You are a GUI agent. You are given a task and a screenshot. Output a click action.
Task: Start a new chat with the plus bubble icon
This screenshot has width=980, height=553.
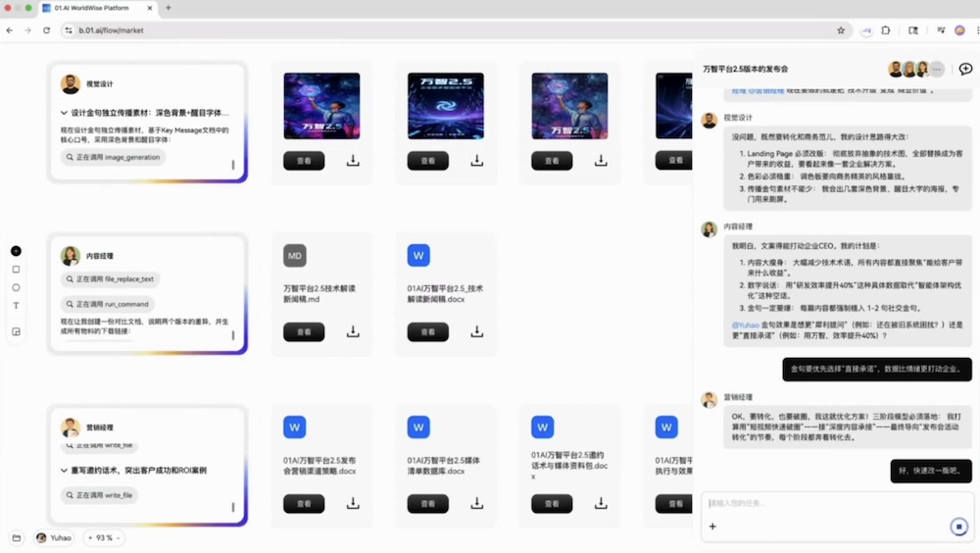pyautogui.click(x=965, y=69)
